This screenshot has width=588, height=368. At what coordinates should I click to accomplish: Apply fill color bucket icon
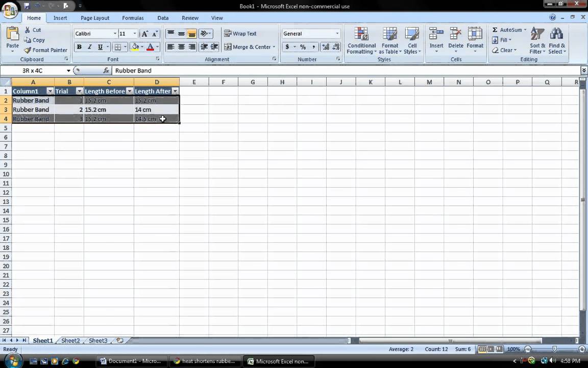(135, 47)
